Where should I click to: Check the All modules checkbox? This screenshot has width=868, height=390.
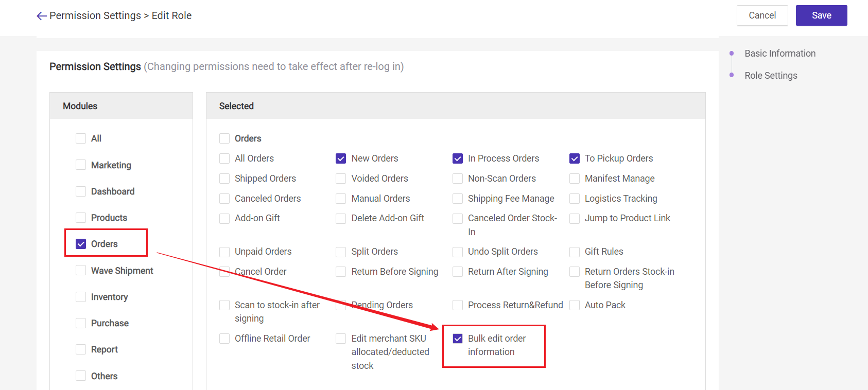tap(81, 138)
